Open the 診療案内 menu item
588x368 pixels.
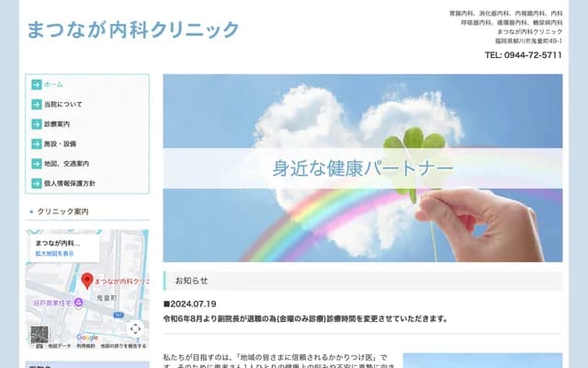(x=57, y=124)
